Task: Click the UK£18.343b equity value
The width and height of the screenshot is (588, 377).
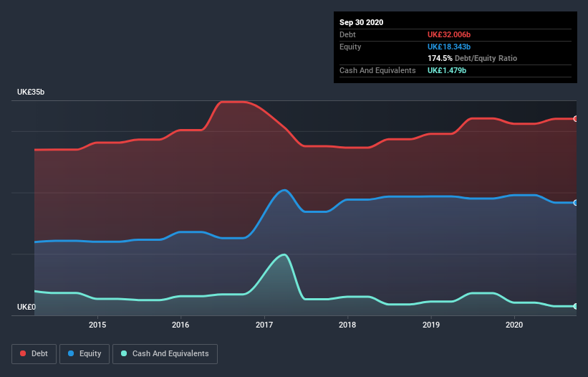Action: (449, 47)
